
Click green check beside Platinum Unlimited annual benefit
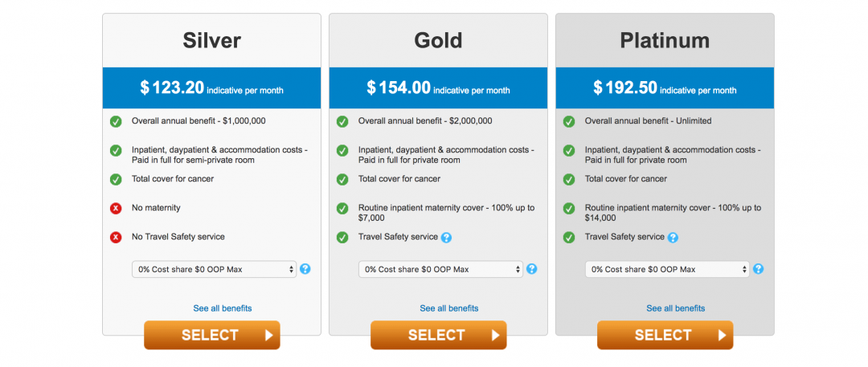tap(568, 121)
